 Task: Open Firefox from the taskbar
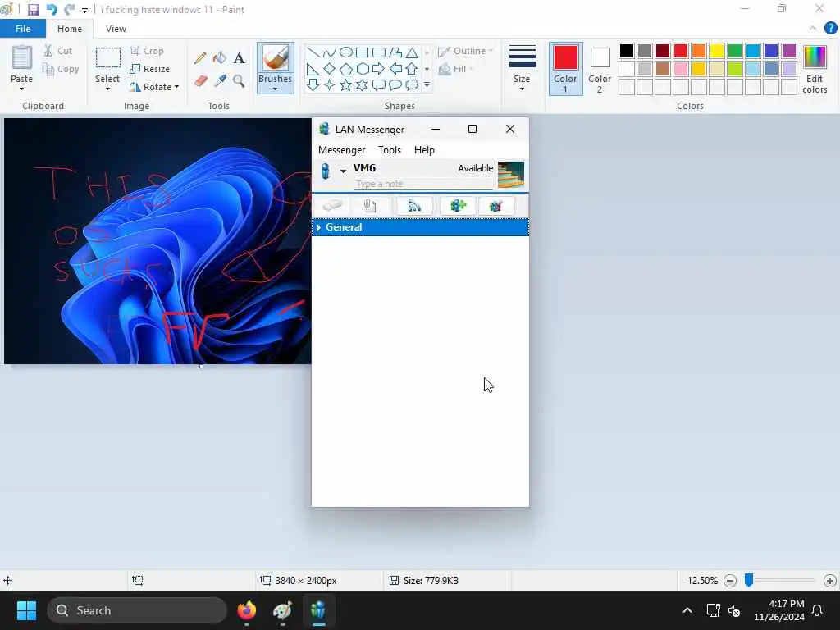246,610
